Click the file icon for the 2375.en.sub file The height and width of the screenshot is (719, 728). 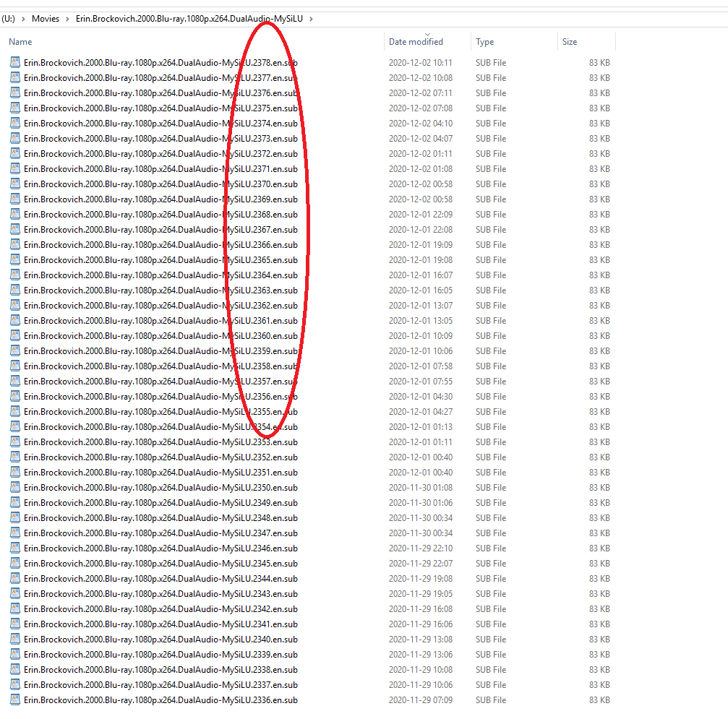tap(15, 108)
